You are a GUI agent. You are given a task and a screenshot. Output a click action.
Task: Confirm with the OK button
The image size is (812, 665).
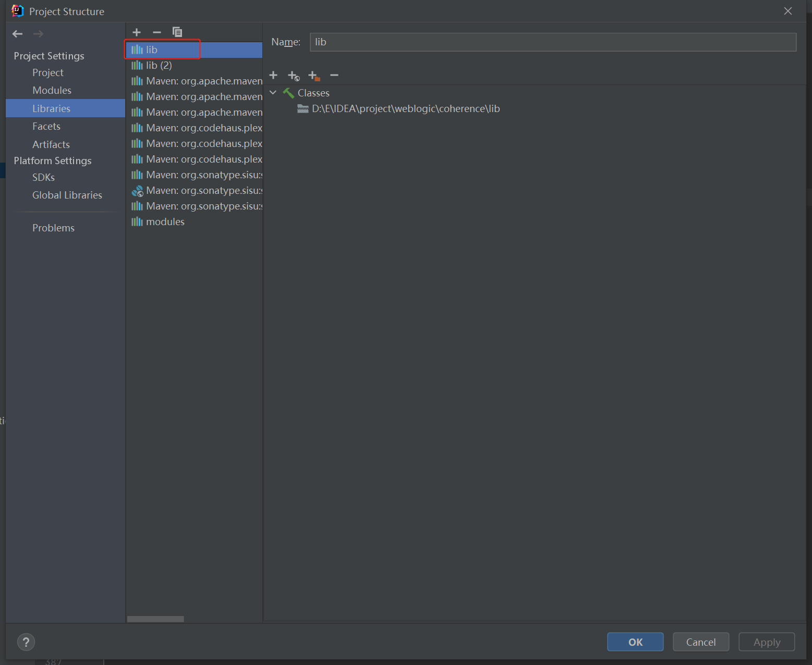pos(635,642)
